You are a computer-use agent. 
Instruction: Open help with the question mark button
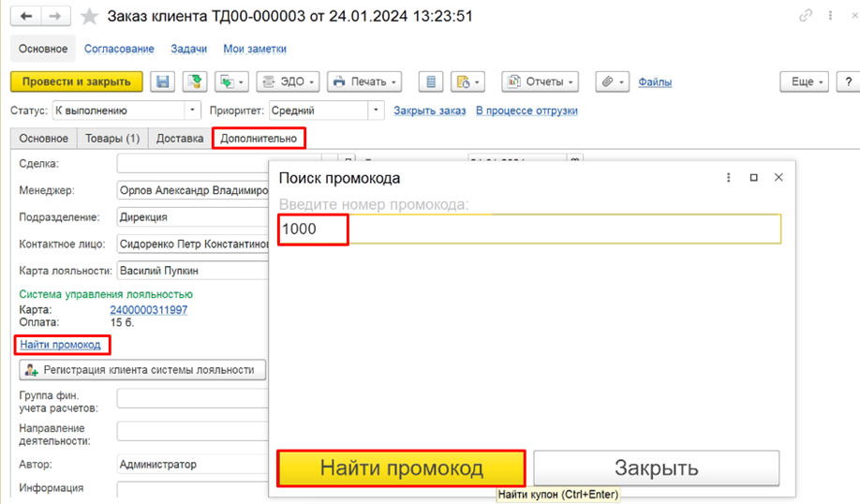[x=848, y=82]
